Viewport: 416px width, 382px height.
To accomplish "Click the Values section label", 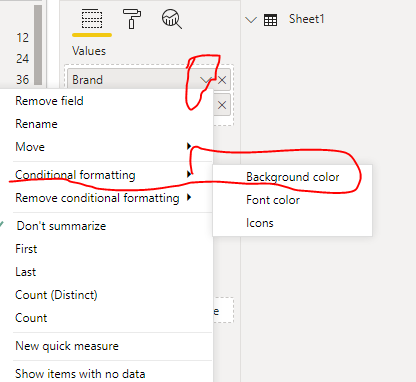I will click(x=89, y=51).
